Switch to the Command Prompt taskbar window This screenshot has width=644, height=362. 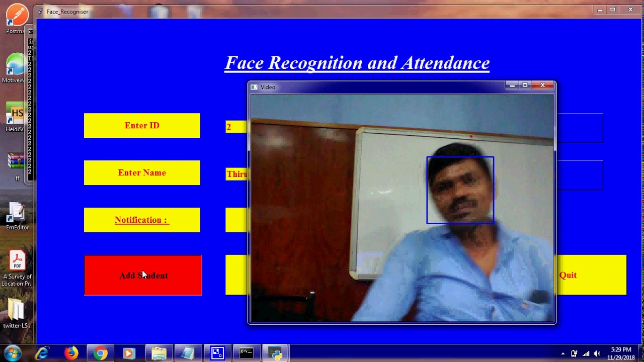point(247,353)
